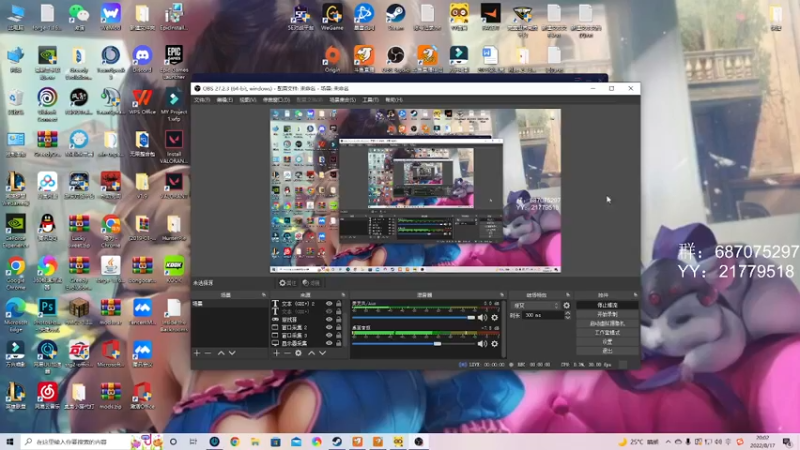Image resolution: width=800 pixels, height=450 pixels.
Task: Toggle visibility of 游戏源 source
Action: 329,319
